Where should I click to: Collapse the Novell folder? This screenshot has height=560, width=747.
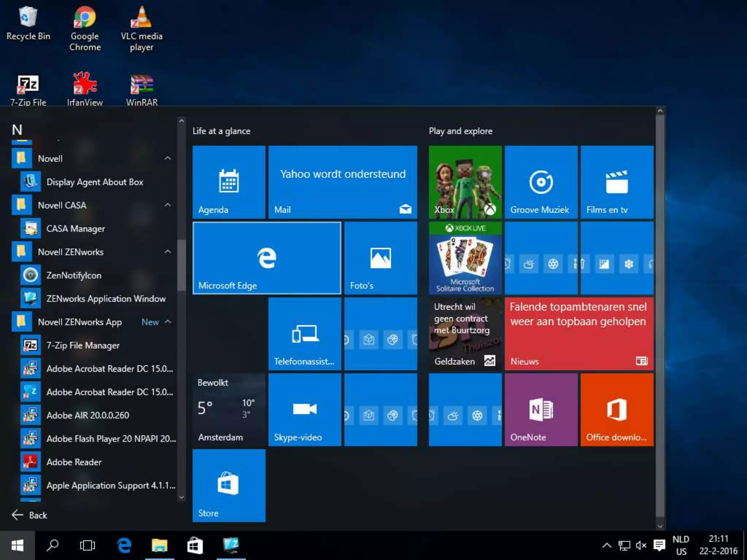click(x=168, y=158)
